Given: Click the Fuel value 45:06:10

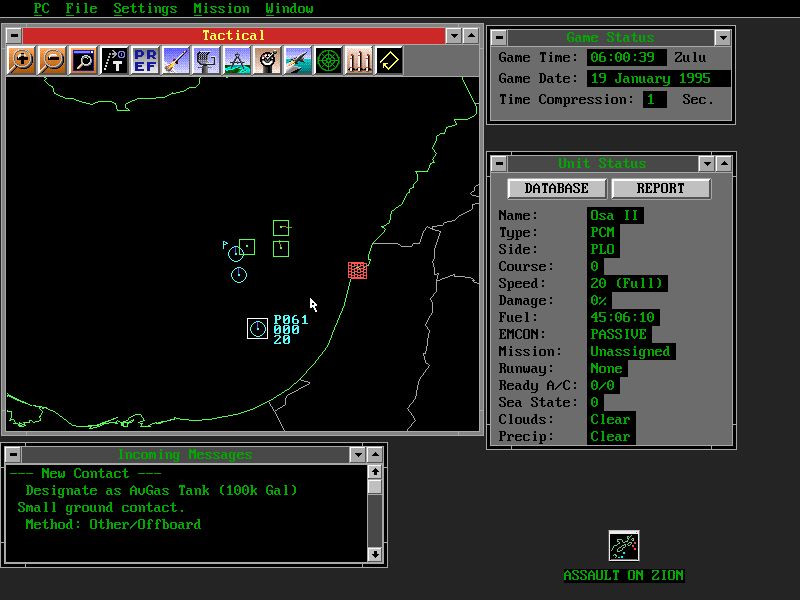Looking at the screenshot, I should click(x=622, y=317).
